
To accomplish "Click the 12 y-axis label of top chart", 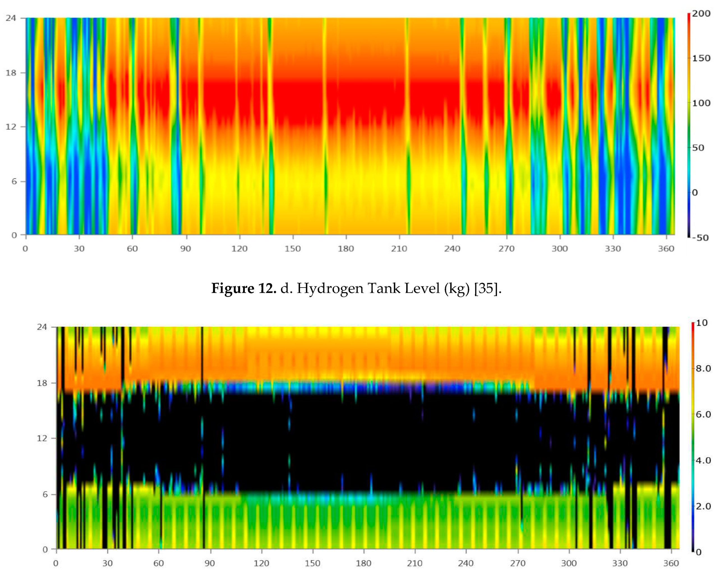I will (x=11, y=127).
